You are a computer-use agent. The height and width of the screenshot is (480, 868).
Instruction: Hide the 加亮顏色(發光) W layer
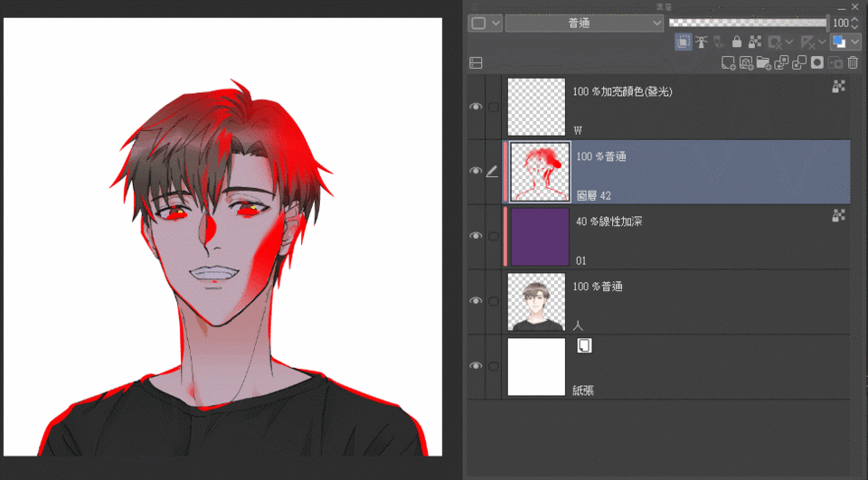(x=476, y=107)
